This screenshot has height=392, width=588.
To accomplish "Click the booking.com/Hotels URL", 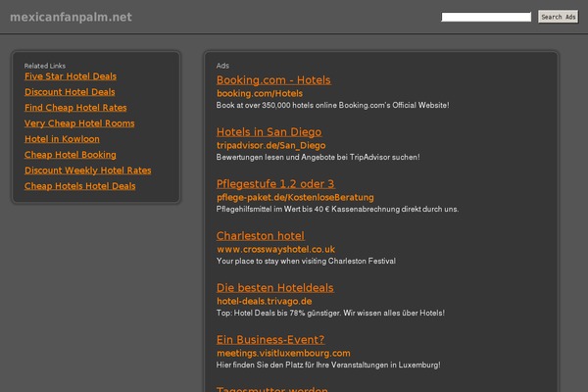I will [260, 93].
